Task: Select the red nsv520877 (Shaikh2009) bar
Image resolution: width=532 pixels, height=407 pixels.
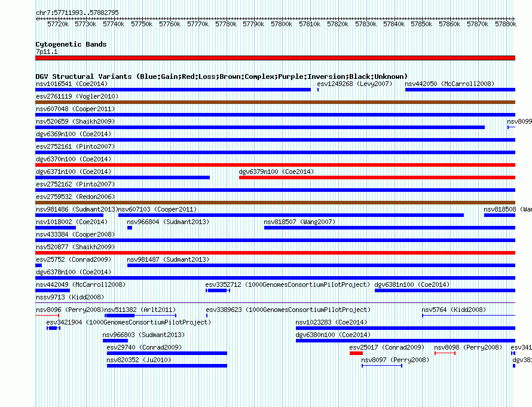Action: tap(275, 253)
